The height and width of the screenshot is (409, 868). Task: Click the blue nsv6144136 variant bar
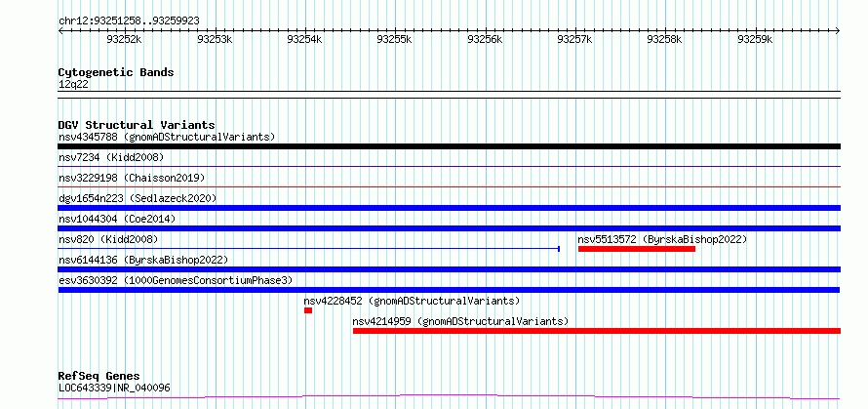click(x=449, y=269)
